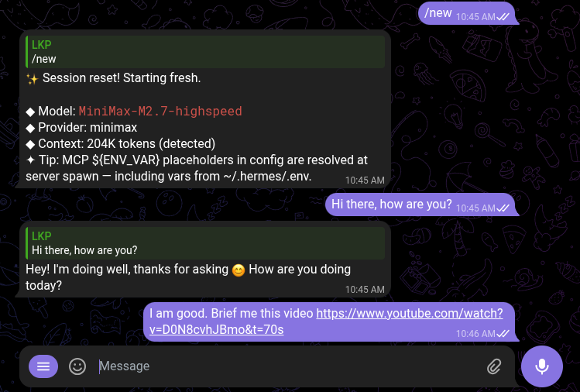Click the 10:45 AM timestamp on session reset message
This screenshot has width=580, height=392.
tap(365, 180)
